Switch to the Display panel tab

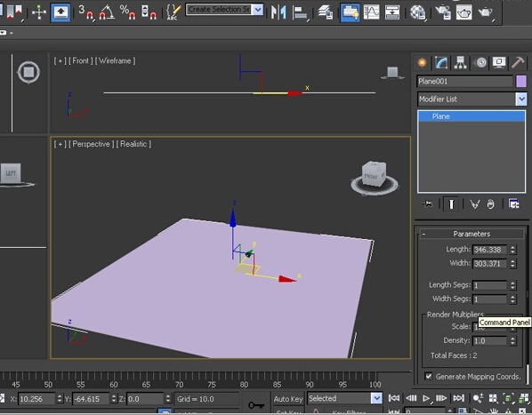(x=499, y=63)
